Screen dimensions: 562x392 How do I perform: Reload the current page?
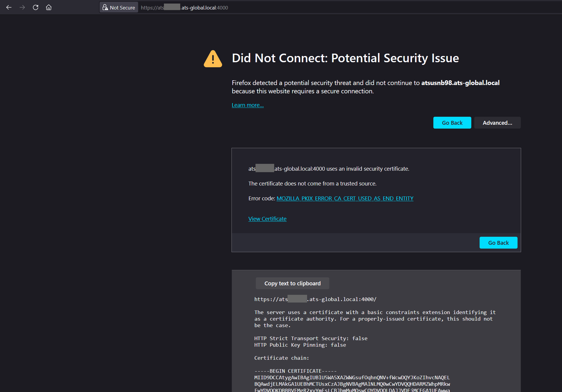coord(36,7)
